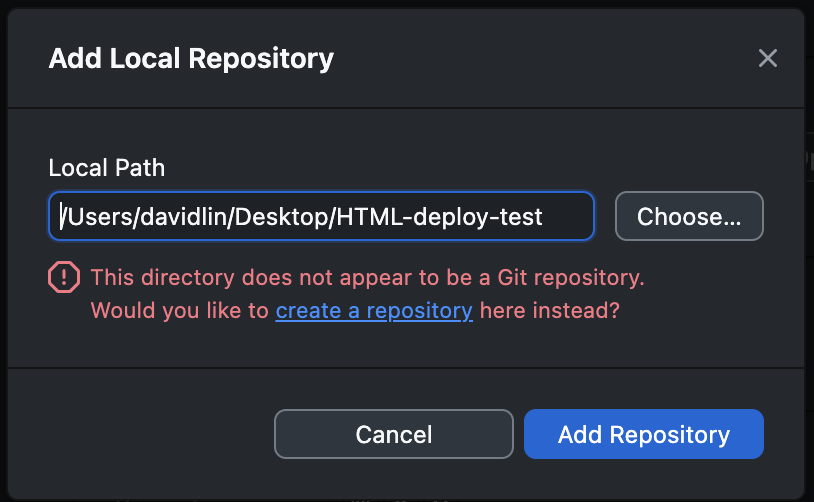Click the "Local Path" field label
The height and width of the screenshot is (502, 814).
(x=107, y=168)
